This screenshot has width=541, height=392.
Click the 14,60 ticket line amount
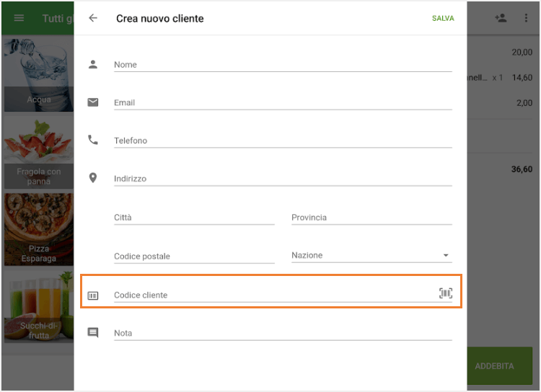pyautogui.click(x=522, y=78)
